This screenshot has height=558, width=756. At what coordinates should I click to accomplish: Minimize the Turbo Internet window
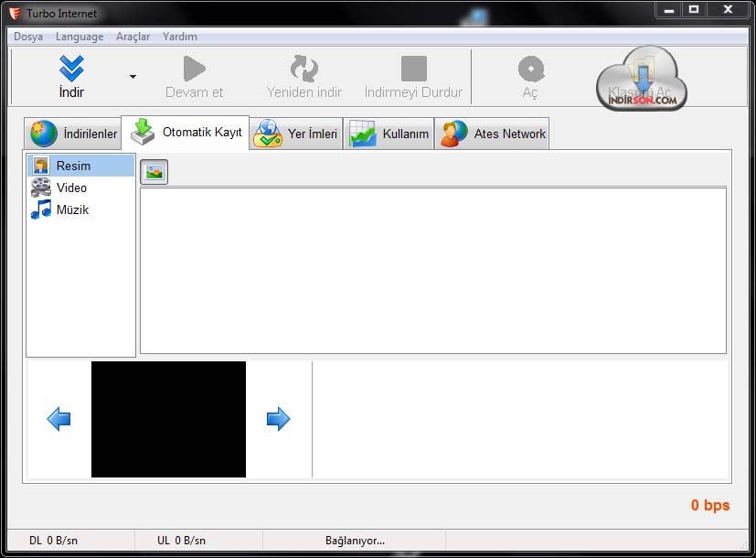[669, 10]
